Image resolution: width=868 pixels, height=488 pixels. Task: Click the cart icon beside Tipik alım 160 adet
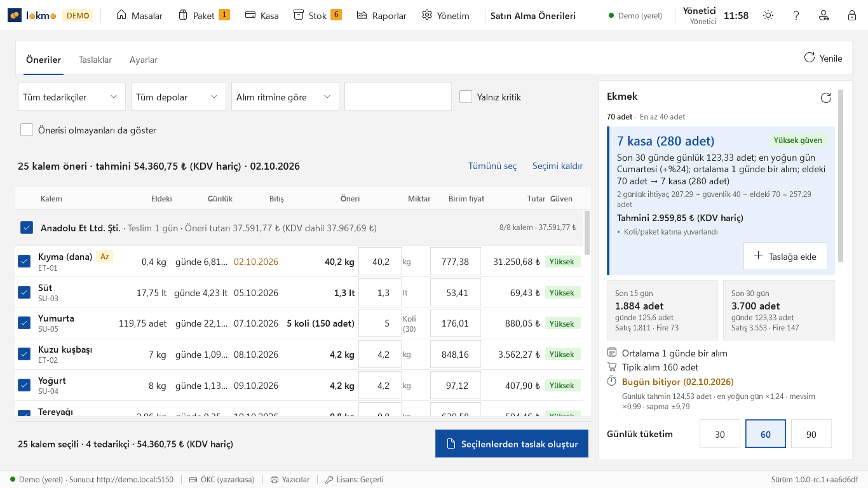pyautogui.click(x=612, y=367)
